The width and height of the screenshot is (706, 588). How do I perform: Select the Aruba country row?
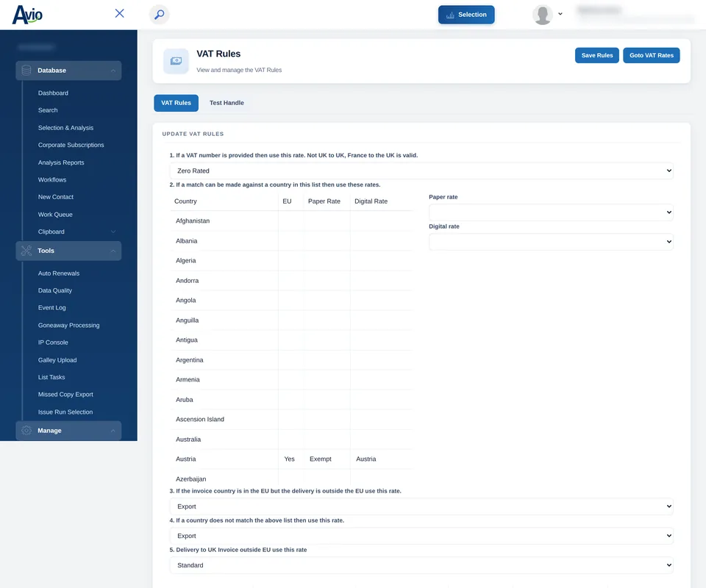[x=291, y=400]
